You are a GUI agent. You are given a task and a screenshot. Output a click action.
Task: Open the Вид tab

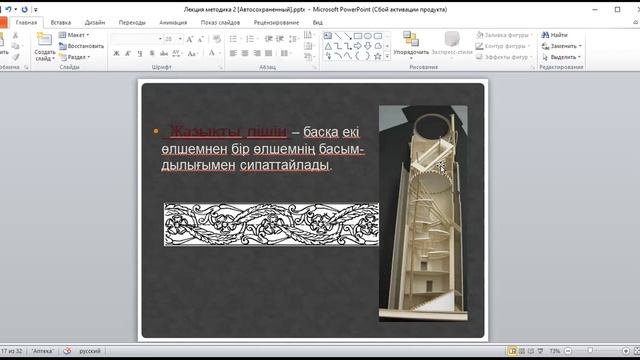coord(318,22)
